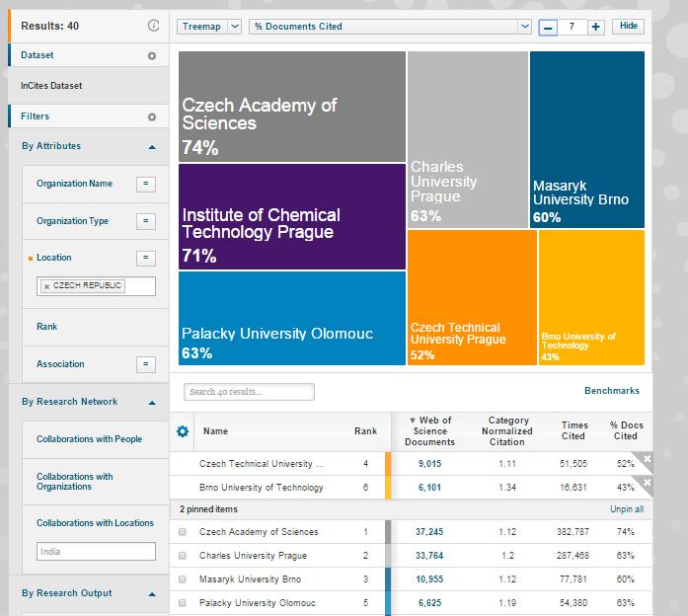Image resolution: width=688 pixels, height=616 pixels.
Task: Click Unpin all link
Action: (x=627, y=509)
